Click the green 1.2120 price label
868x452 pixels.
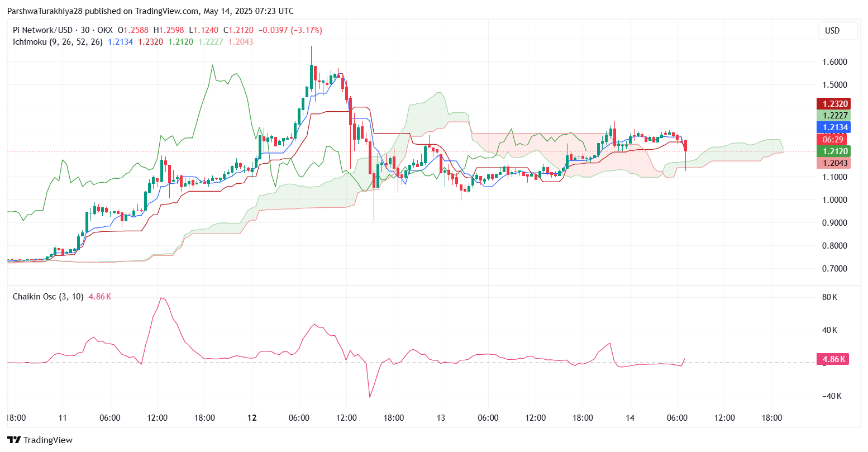(x=833, y=151)
